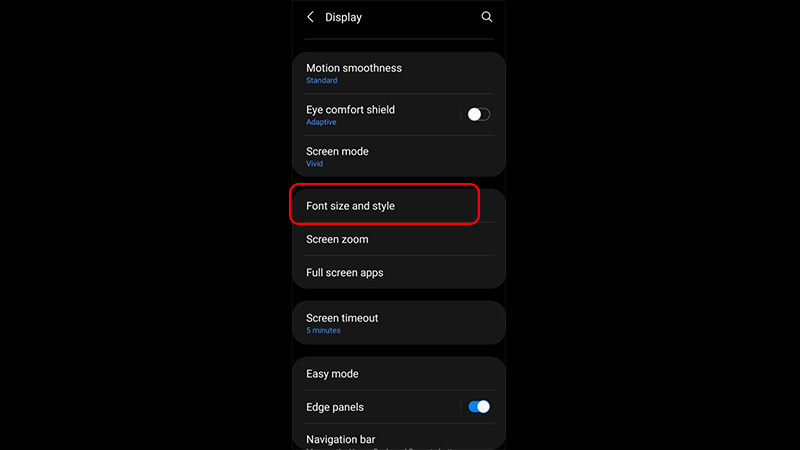The image size is (800, 450).
Task: Open Easy mode
Action: tap(398, 373)
